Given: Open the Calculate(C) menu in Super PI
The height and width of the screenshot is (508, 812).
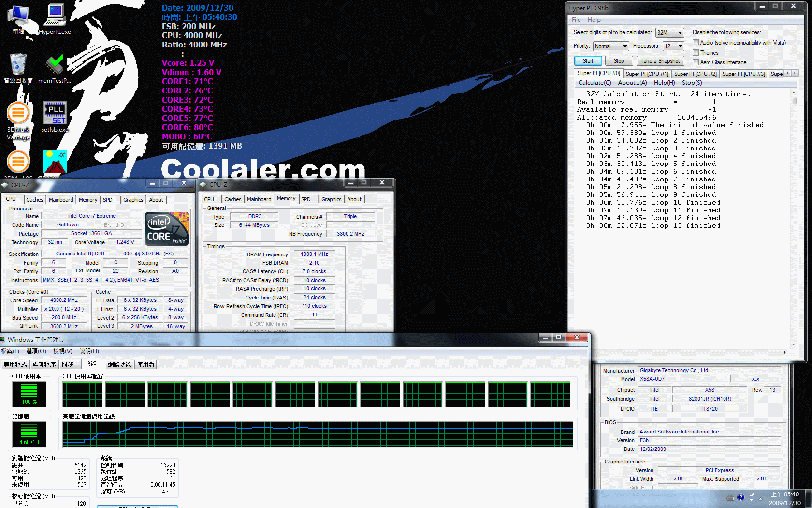Looking at the screenshot, I should click(x=594, y=83).
